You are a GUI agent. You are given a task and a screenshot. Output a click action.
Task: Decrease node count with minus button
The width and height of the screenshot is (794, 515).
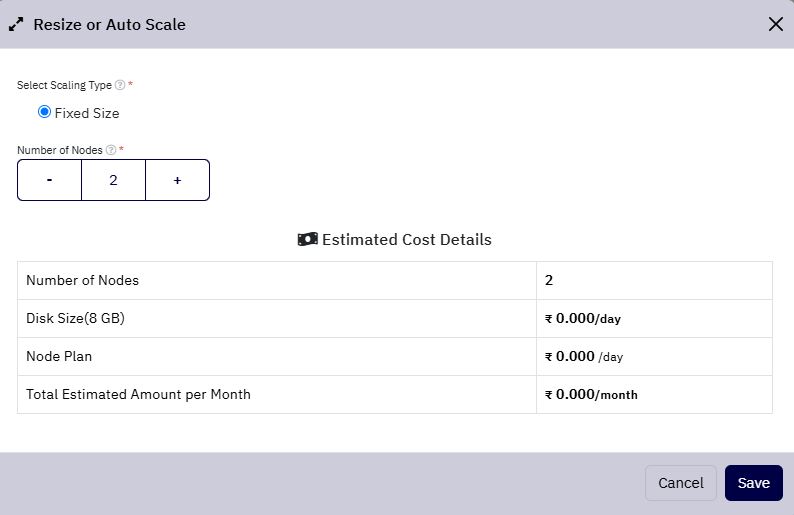[x=50, y=180]
